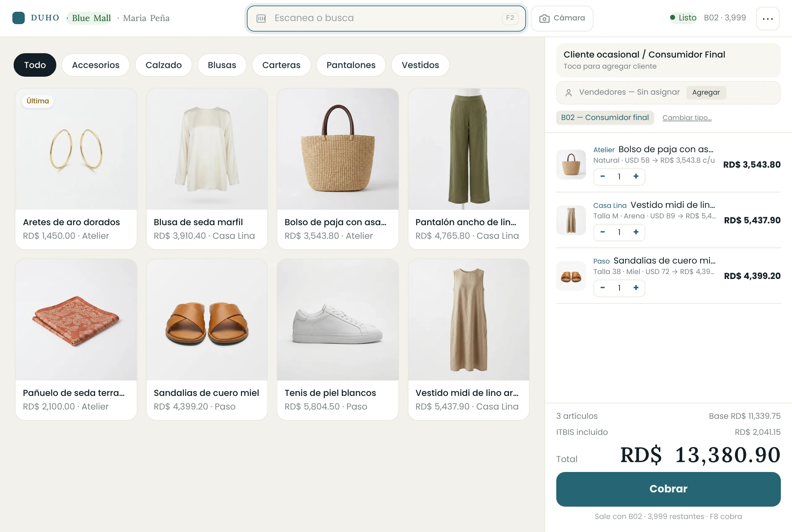Decrease quantity of Vestido midi de lino
The height and width of the screenshot is (532, 792).
point(603,232)
